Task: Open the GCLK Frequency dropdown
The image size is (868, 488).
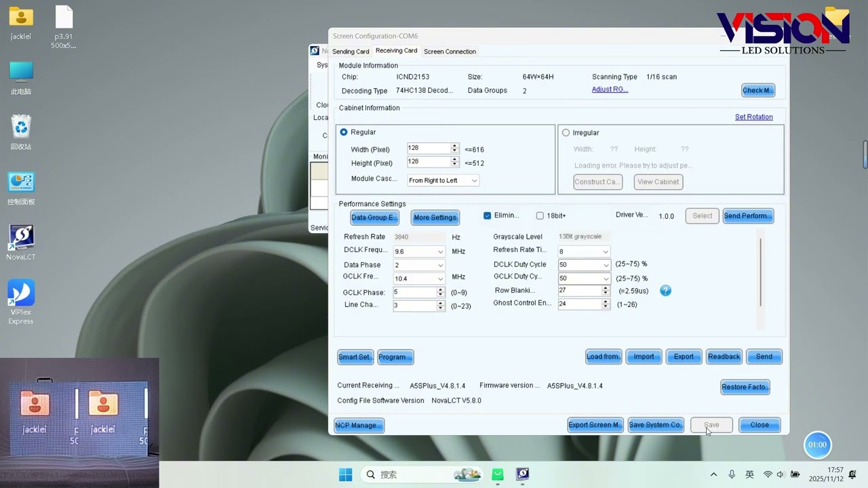Action: (x=419, y=278)
